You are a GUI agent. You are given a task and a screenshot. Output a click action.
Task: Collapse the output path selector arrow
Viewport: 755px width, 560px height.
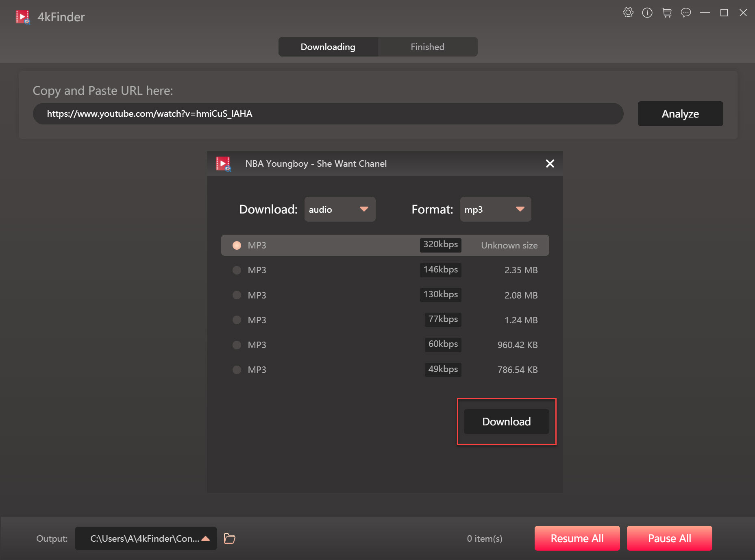(x=206, y=538)
